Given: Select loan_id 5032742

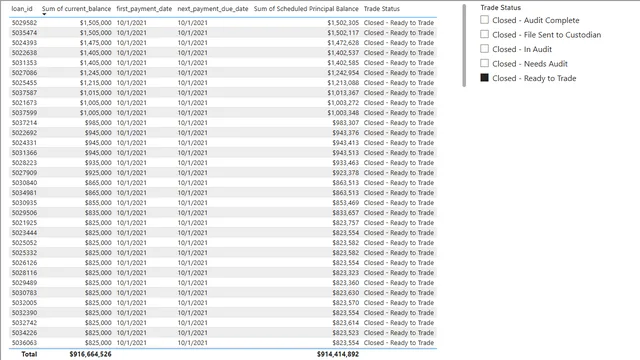Looking at the screenshot, I should click(24, 323).
